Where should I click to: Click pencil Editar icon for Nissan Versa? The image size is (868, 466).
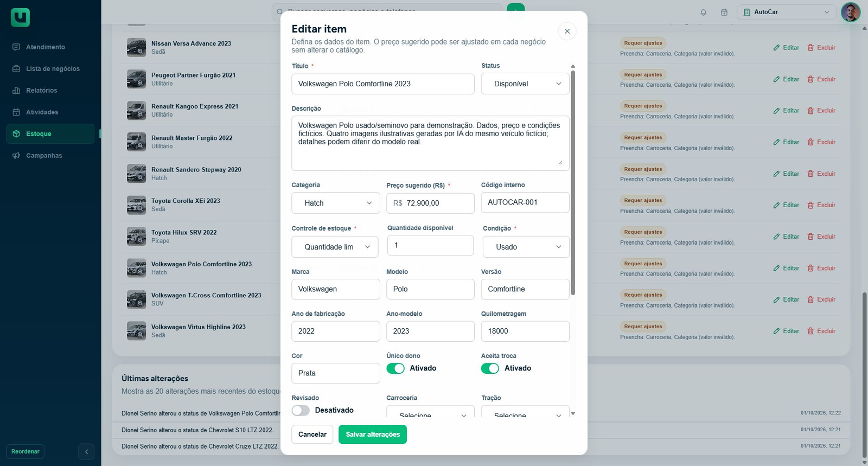point(776,48)
